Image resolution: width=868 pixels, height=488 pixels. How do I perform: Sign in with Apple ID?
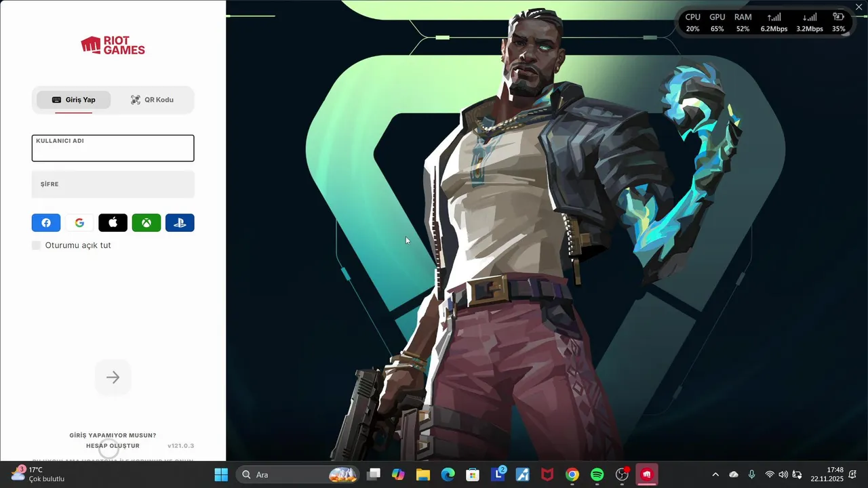point(113,222)
